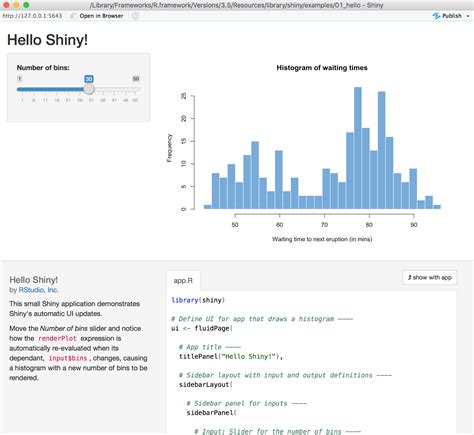Image resolution: width=474 pixels, height=435 pixels.
Task: Click the Open in Browser text
Action: point(101,16)
